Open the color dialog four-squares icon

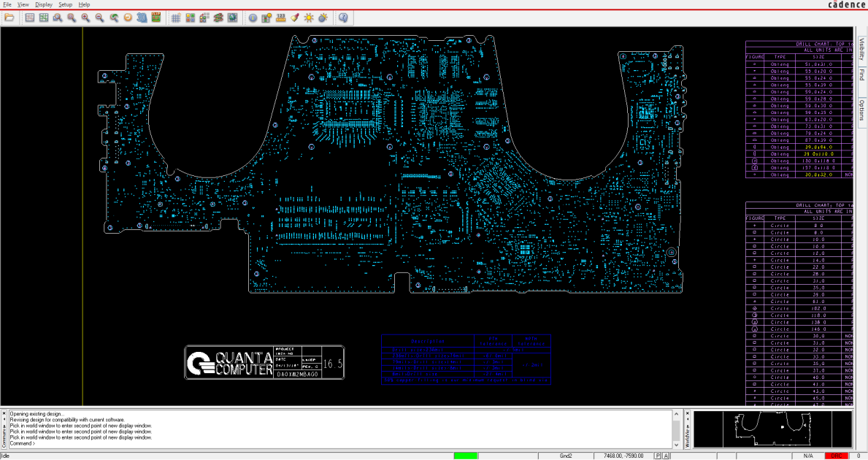pyautogui.click(x=191, y=18)
